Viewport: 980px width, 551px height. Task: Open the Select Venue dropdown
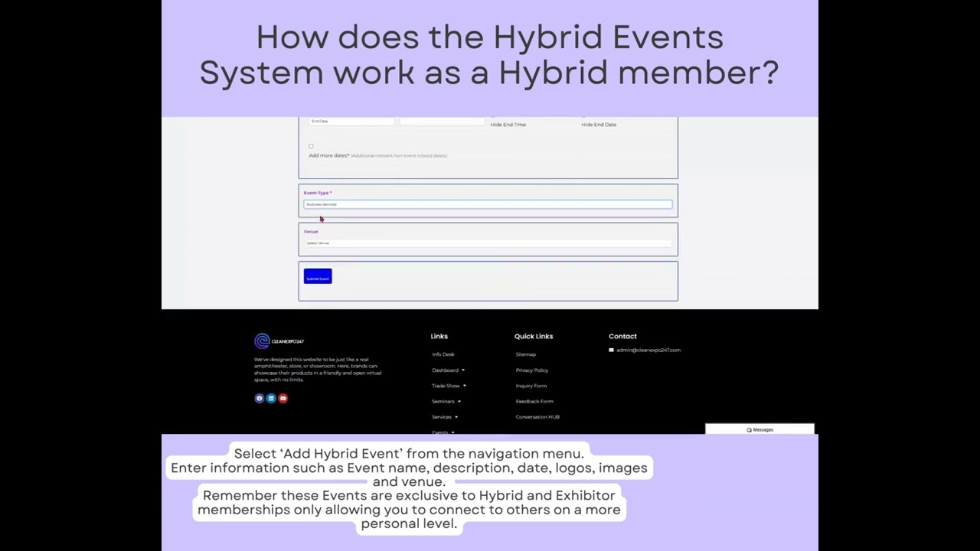[x=488, y=243]
